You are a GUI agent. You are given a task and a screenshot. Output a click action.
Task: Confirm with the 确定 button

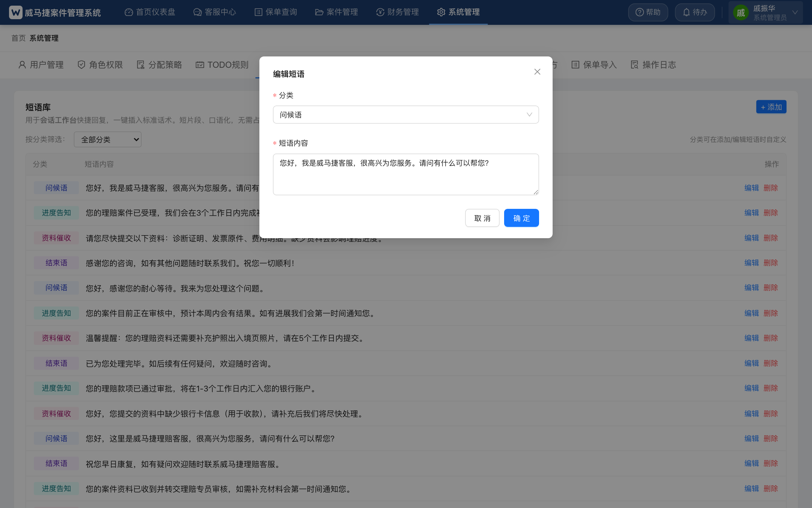click(521, 218)
